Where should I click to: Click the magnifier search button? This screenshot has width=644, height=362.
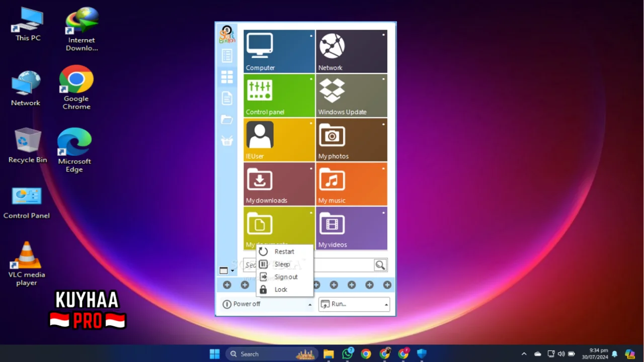(x=380, y=265)
